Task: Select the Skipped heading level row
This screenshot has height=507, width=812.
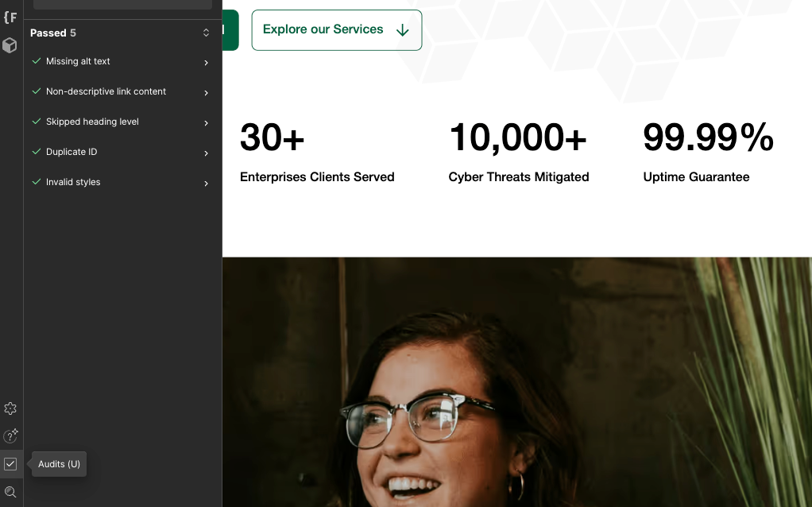Action: coord(122,122)
